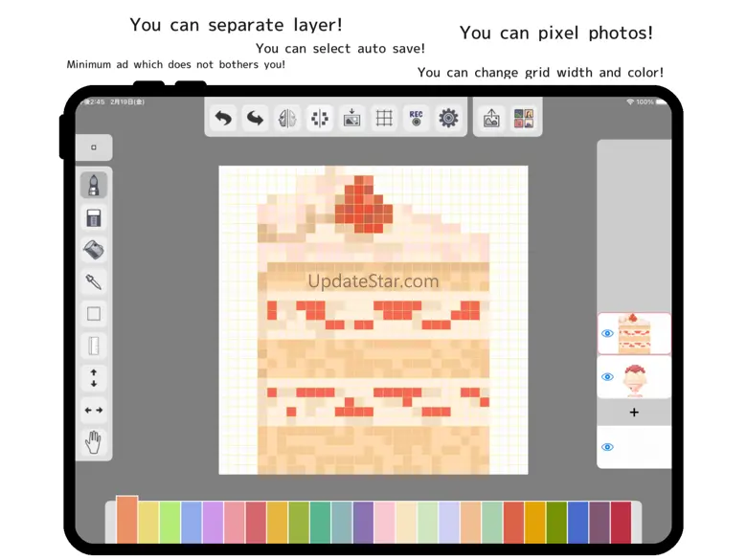This screenshot has height=560, width=747.
Task: Open the pen size selector box
Action: (94, 147)
